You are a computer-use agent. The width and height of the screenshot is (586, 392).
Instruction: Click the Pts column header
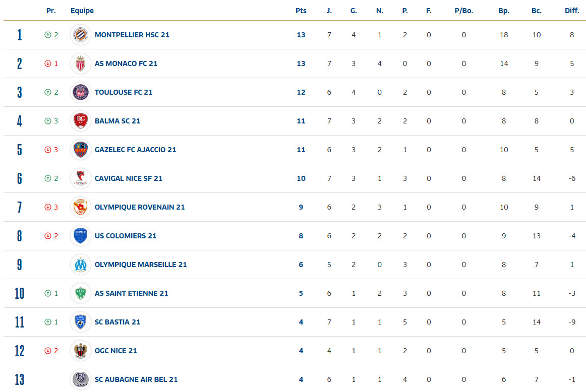tap(301, 11)
